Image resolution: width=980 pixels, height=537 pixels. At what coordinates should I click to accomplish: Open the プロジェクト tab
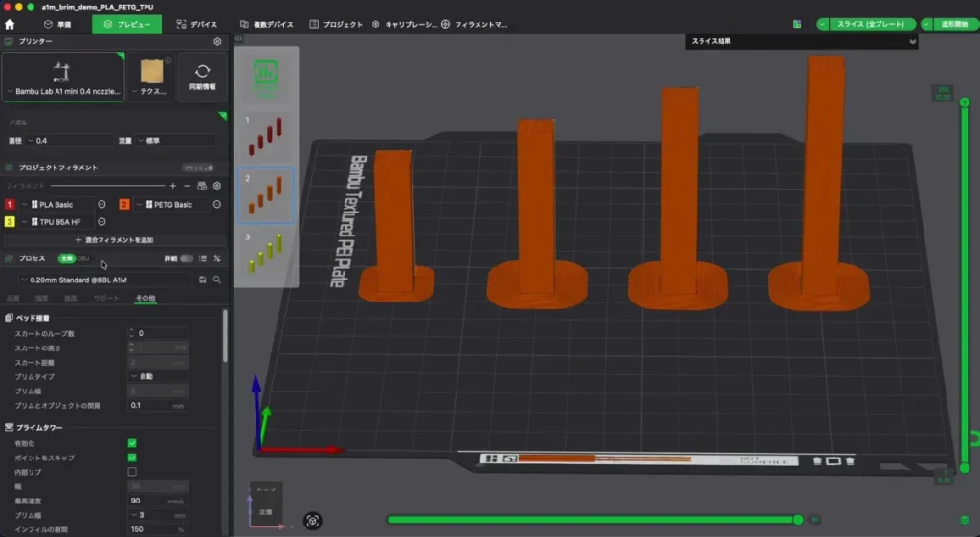click(x=336, y=24)
